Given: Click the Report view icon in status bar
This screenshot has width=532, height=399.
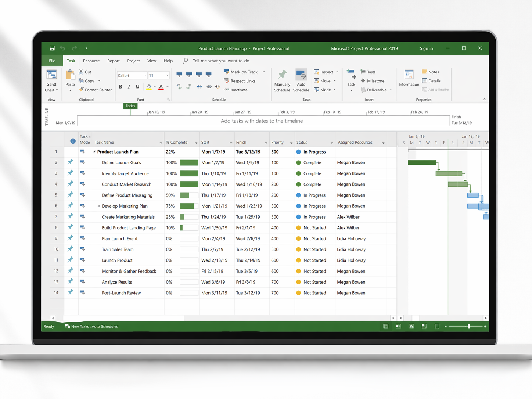Looking at the screenshot, I should pos(437,326).
